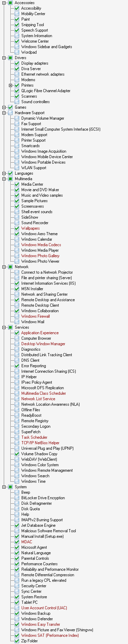Image resolution: width=128 pixels, height=644 pixels.
Task: Check Windows Search checkbox
Action: click(17, 476)
